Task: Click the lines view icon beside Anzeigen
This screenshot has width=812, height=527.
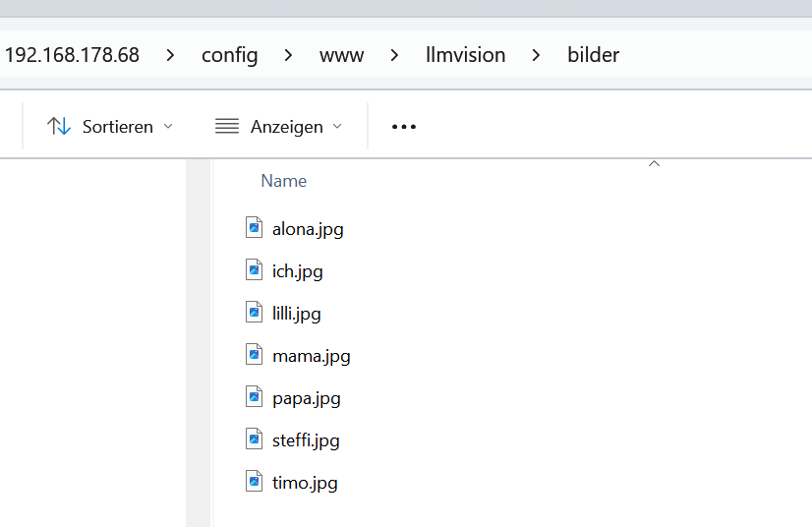Action: [227, 127]
